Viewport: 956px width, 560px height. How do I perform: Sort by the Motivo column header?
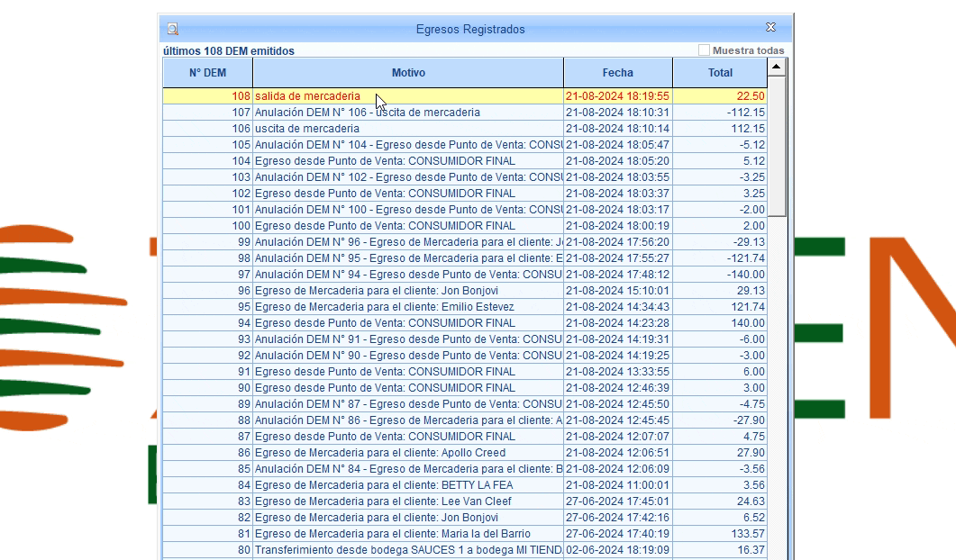click(408, 73)
